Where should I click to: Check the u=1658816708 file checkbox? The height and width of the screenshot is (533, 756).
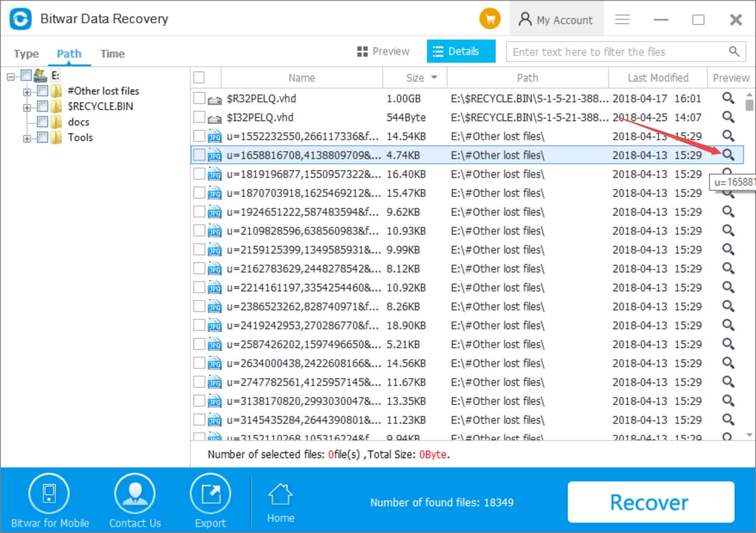point(199,155)
